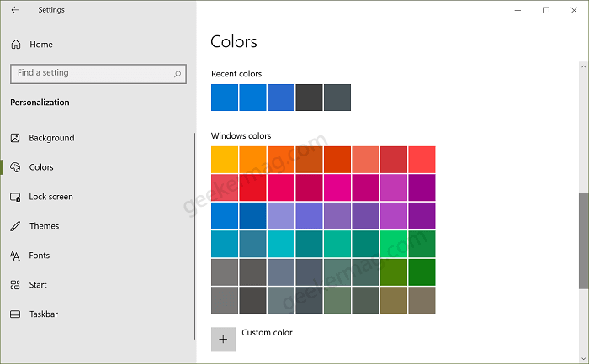The height and width of the screenshot is (364, 589).
Task: Minimize the Settings window
Action: (517, 10)
